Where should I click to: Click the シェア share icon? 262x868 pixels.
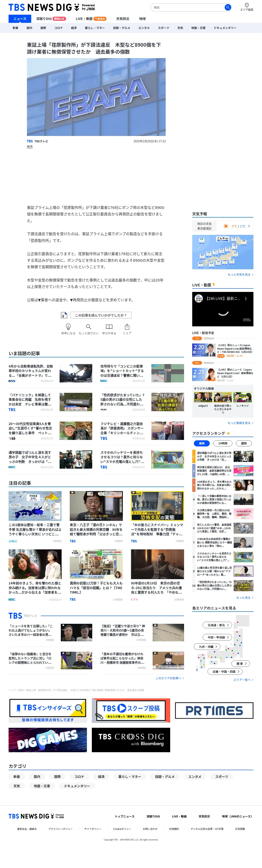tap(127, 327)
